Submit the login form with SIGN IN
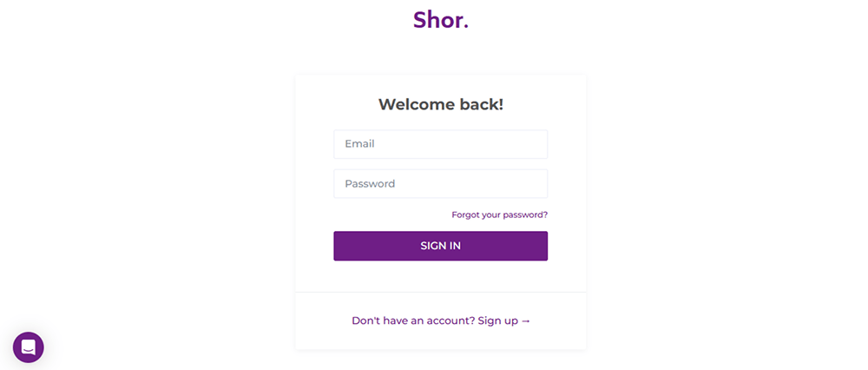 coord(440,246)
